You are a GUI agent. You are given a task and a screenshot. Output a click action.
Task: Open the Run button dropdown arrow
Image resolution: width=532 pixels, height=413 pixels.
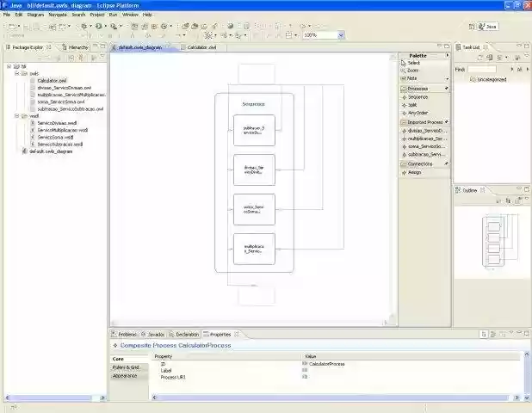pos(105,26)
